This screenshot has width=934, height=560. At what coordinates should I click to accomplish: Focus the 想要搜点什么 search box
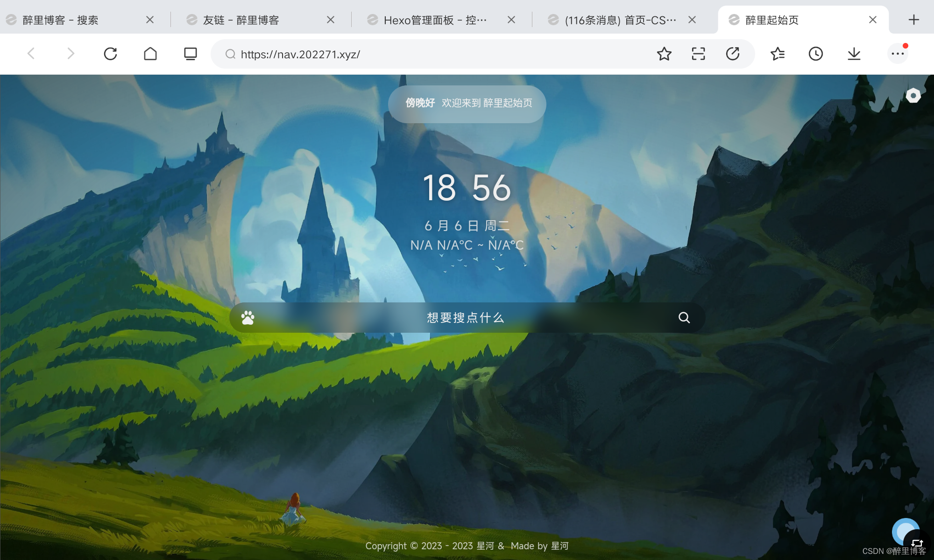pyautogui.click(x=467, y=318)
